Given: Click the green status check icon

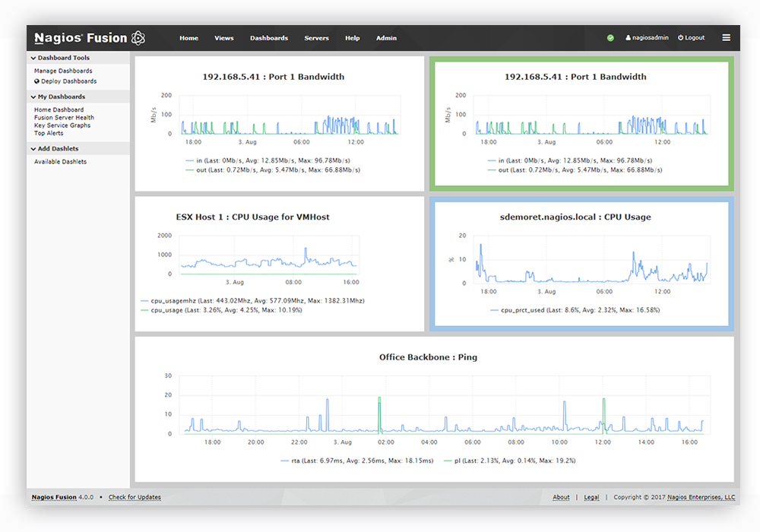Looking at the screenshot, I should tap(610, 38).
